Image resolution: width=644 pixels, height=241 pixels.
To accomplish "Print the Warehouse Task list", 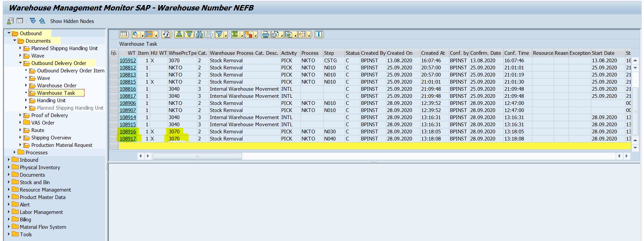I will (266, 34).
